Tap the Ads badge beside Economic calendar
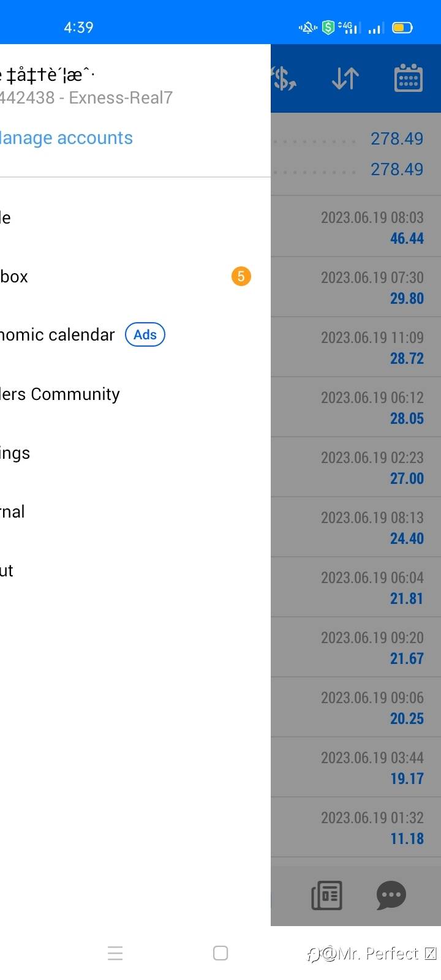 [145, 334]
